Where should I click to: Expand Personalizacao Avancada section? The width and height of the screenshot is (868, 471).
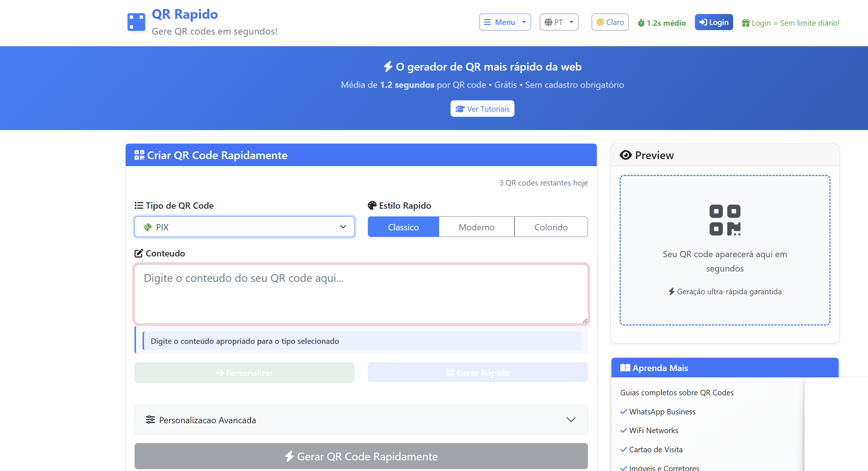361,420
